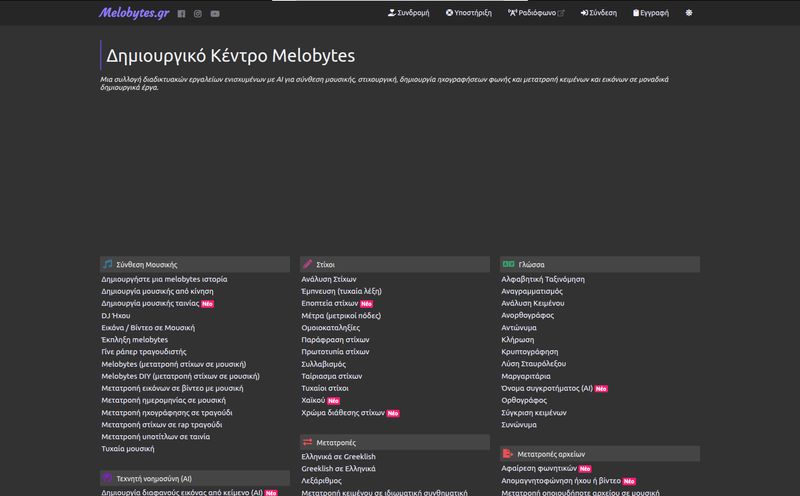Open Όνομα συγκροτήματος (AI)
Screen dimensions: 800x496
(x=547, y=388)
